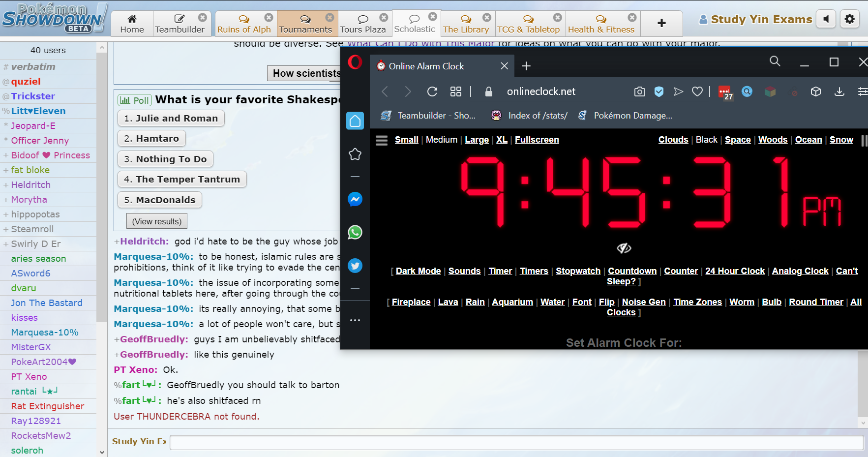Screen dimensions: 868x457
Task: Click the Opera send flow arrow icon
Action: 678,91
